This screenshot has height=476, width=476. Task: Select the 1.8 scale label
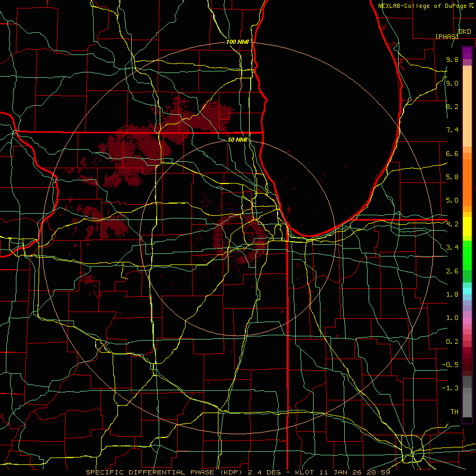[x=452, y=295]
